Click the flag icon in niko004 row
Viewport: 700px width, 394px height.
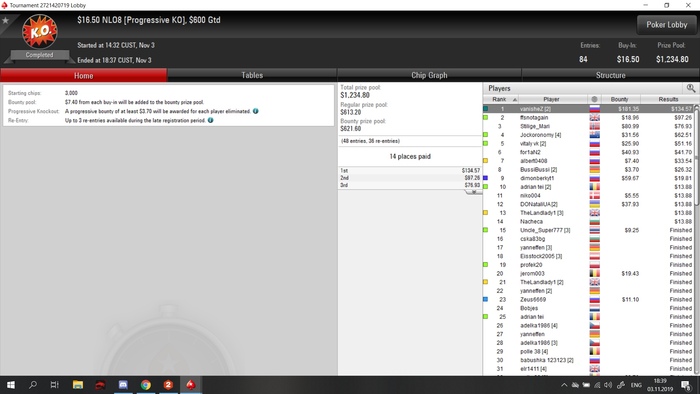coord(595,195)
